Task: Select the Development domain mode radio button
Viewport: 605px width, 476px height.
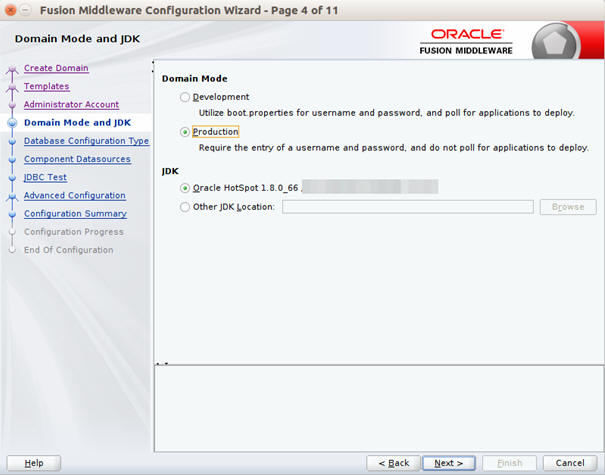Action: point(185,97)
